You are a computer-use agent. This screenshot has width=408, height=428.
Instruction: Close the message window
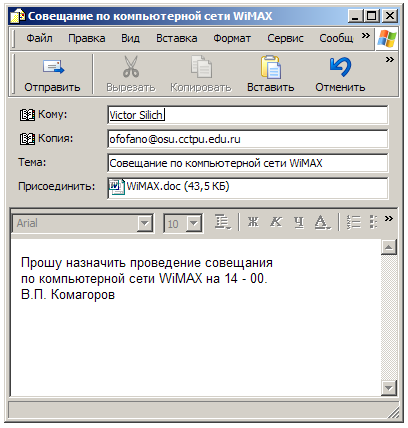[389, 16]
